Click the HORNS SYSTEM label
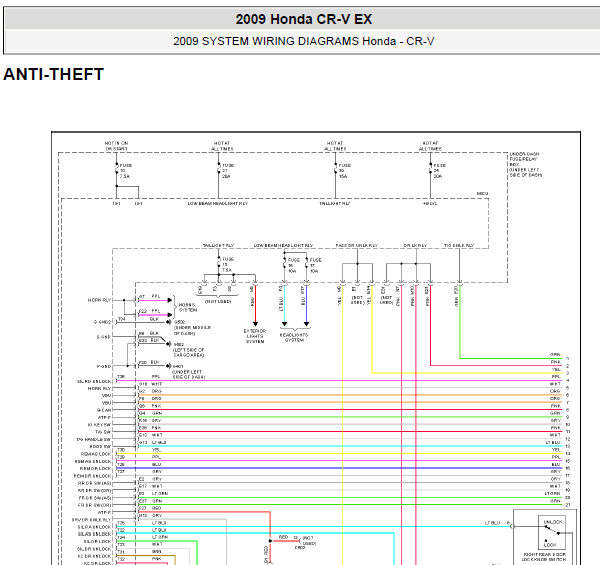600x565 pixels. [188, 308]
